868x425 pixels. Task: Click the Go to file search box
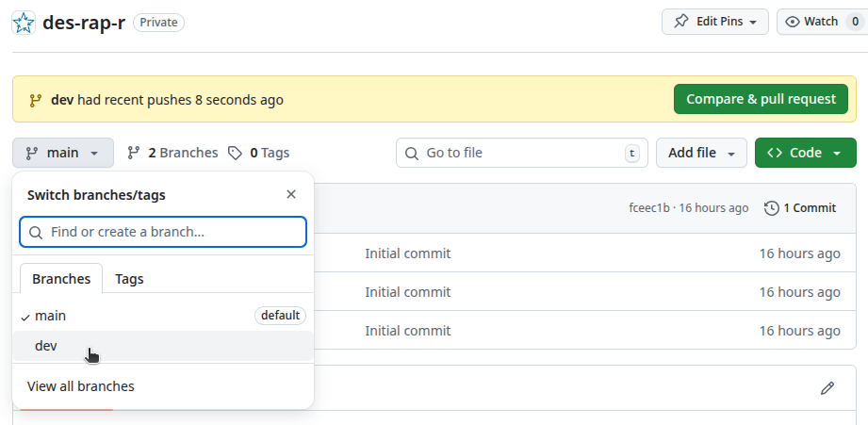coord(516,153)
